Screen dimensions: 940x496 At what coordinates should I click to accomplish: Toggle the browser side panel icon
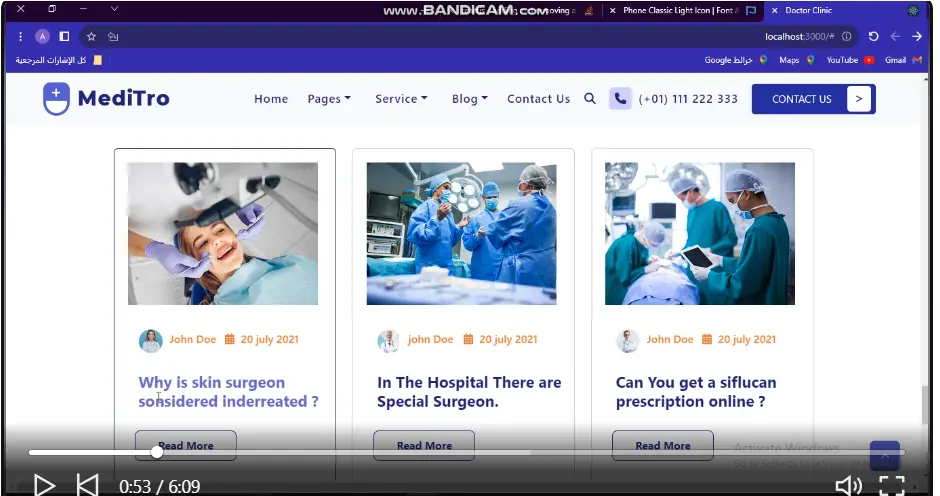[x=64, y=37]
